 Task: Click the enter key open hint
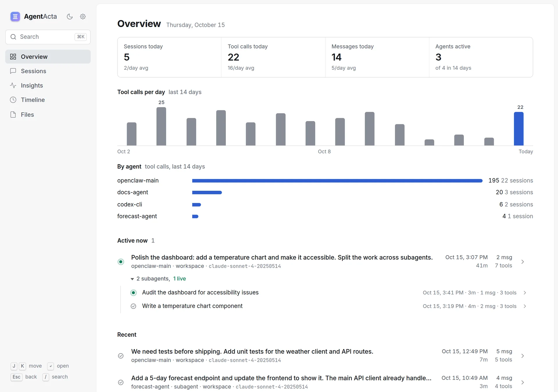tap(51, 366)
